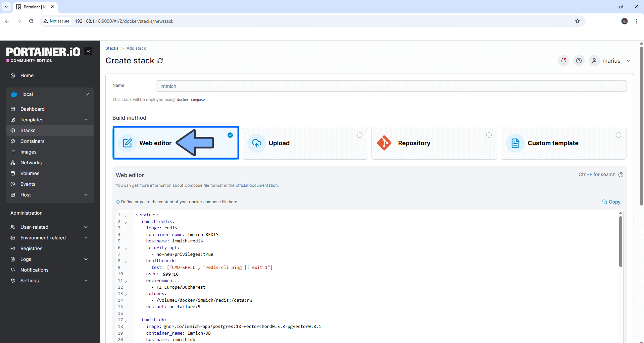The width and height of the screenshot is (644, 343).
Task: Reload the page using the browser refresh icon
Action: [x=31, y=21]
